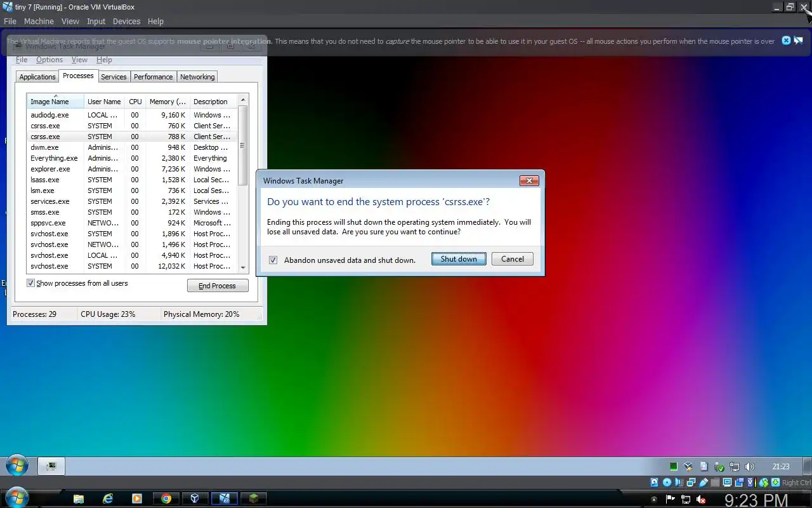
Task: Click the End Process button
Action: coord(218,286)
